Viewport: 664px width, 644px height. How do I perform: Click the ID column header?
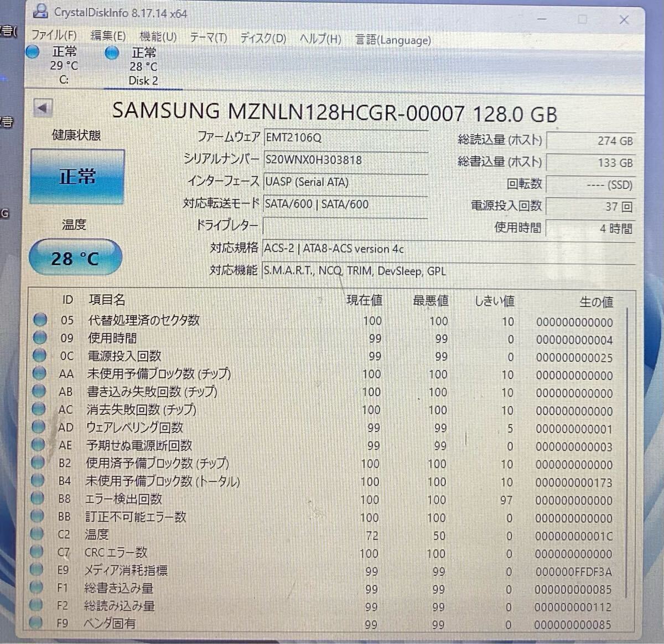click(68, 299)
